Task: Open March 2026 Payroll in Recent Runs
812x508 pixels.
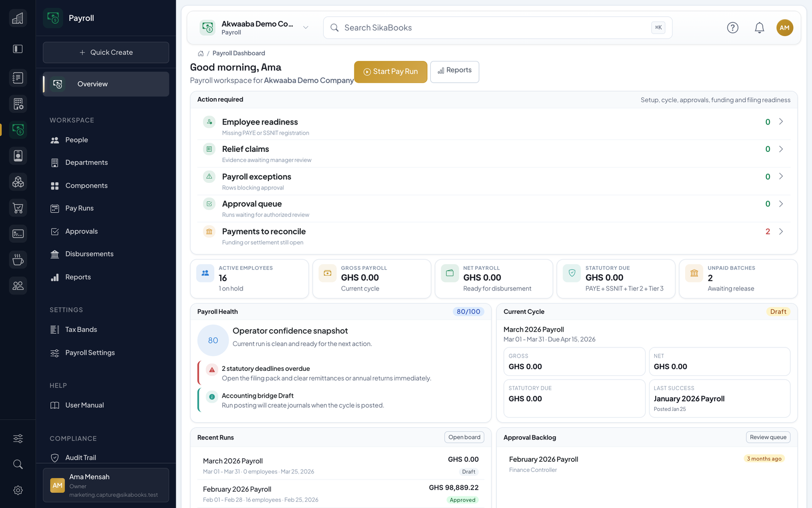Action: pos(341,466)
